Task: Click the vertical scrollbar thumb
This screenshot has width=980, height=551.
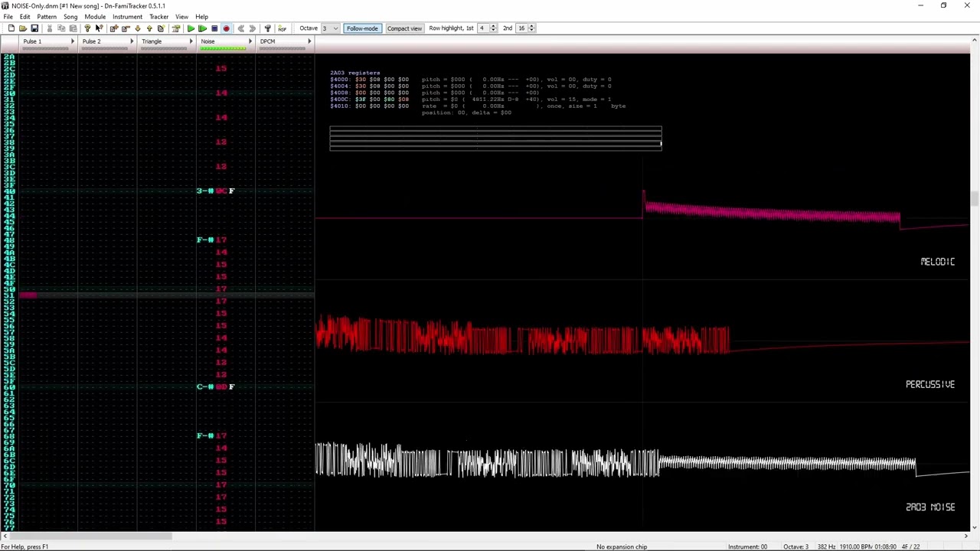Action: tap(975, 199)
